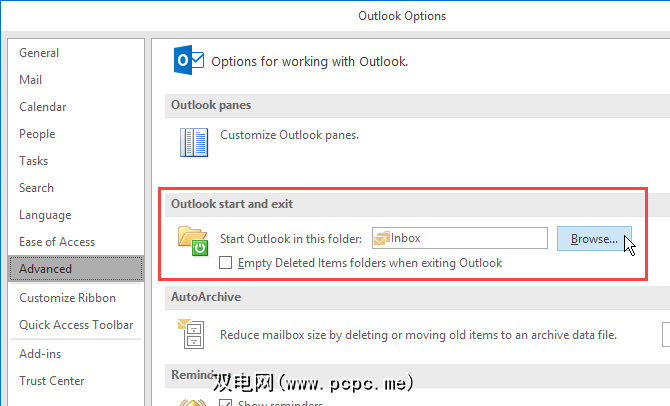Screen dimensions: 670x406
Task: Open the General options category
Action: point(39,53)
